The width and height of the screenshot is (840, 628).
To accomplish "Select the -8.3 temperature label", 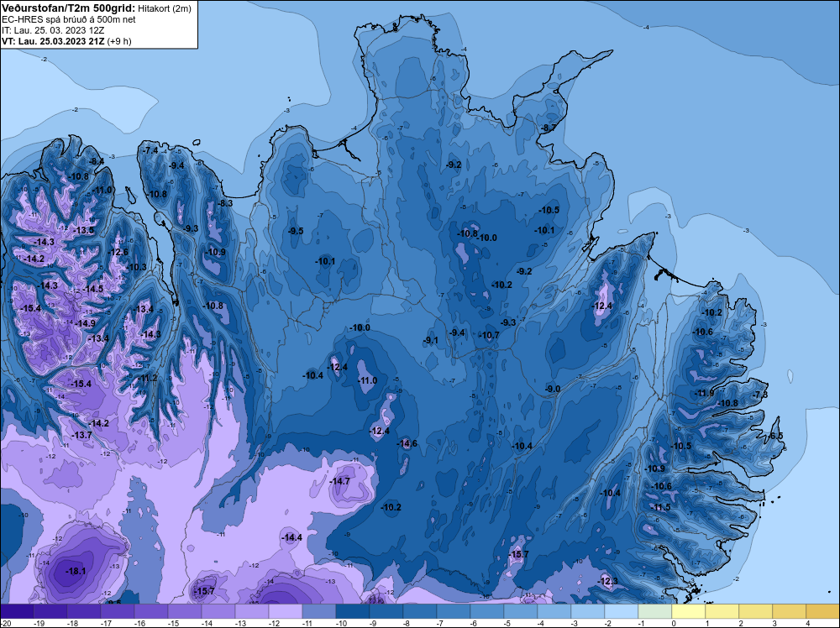I will click(x=224, y=203).
